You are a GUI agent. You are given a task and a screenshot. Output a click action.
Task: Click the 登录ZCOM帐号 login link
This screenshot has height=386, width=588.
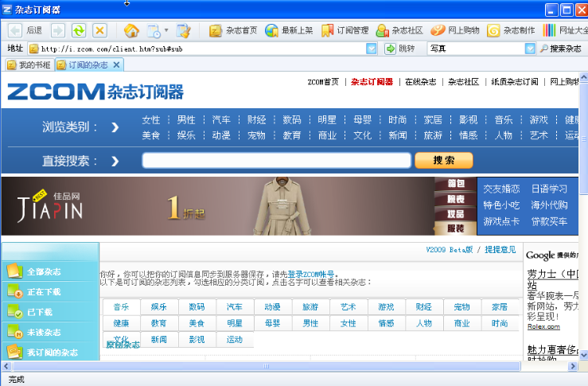click(311, 275)
